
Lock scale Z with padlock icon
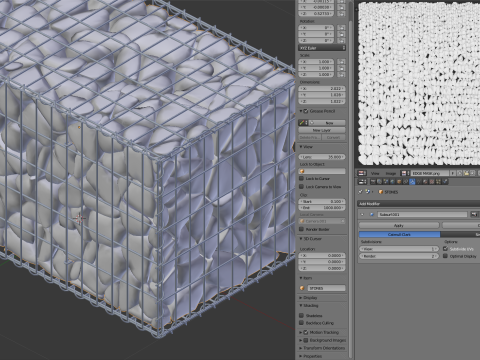pos(341,74)
